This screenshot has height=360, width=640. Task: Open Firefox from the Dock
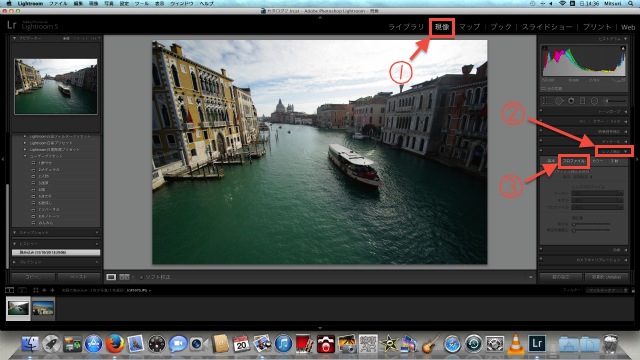(x=115, y=343)
